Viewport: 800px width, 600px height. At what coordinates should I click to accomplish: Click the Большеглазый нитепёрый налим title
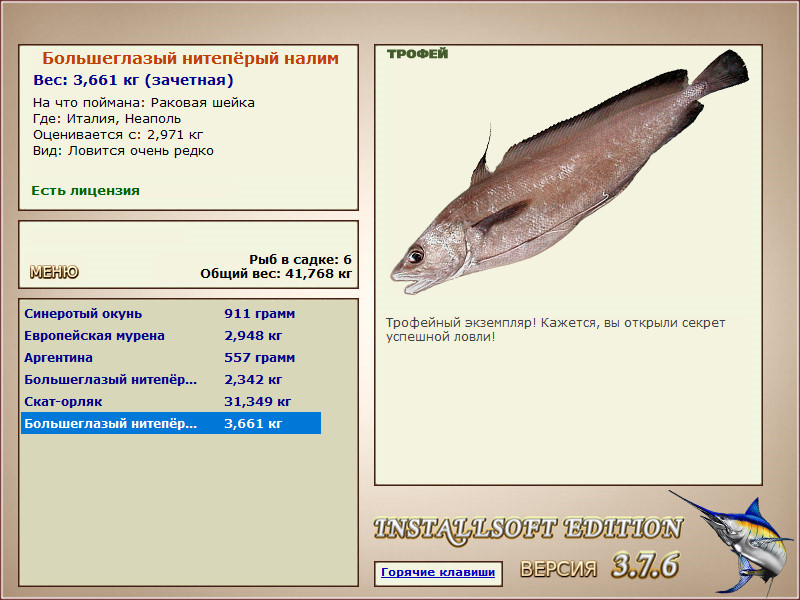tap(190, 58)
